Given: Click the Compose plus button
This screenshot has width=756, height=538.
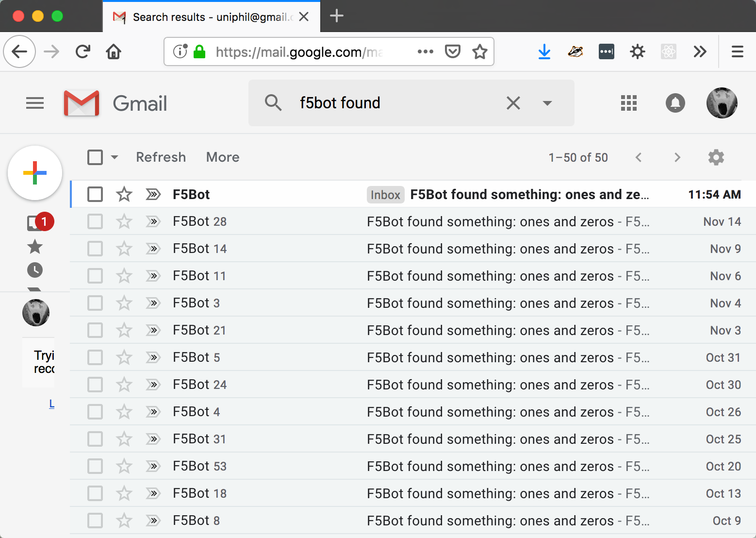Looking at the screenshot, I should click(x=35, y=173).
